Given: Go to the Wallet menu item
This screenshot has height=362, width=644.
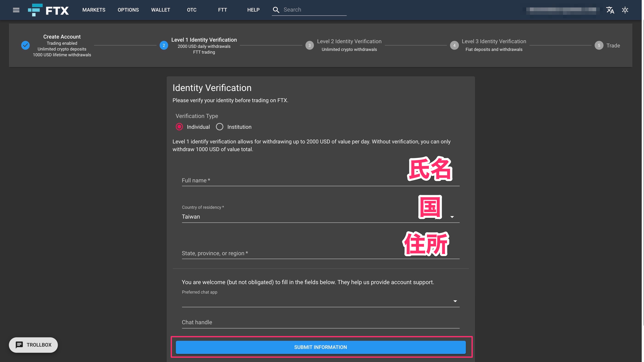Looking at the screenshot, I should (160, 10).
